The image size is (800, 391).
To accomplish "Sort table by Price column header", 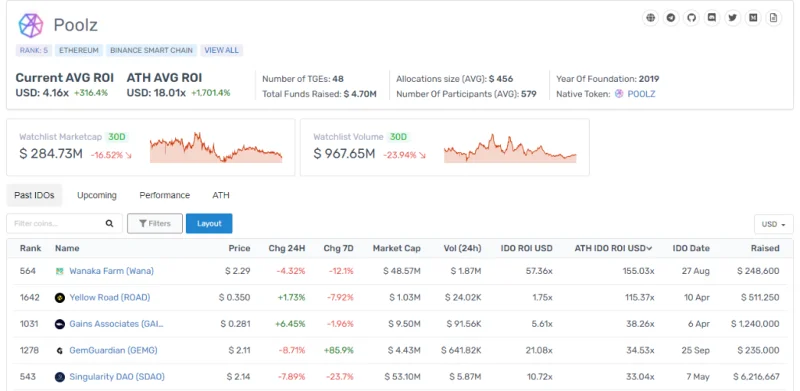I will point(239,248).
